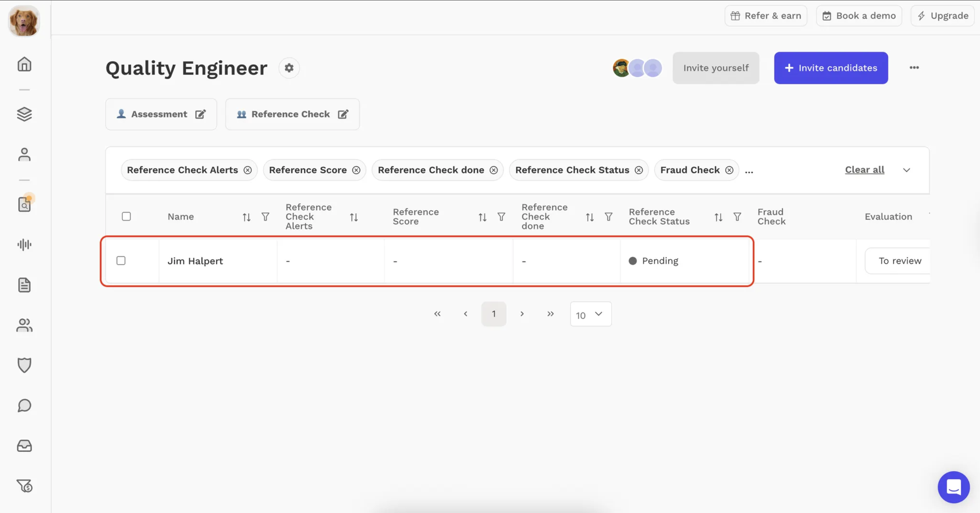Toggle the select-all header checkbox
The width and height of the screenshot is (980, 513).
(126, 216)
